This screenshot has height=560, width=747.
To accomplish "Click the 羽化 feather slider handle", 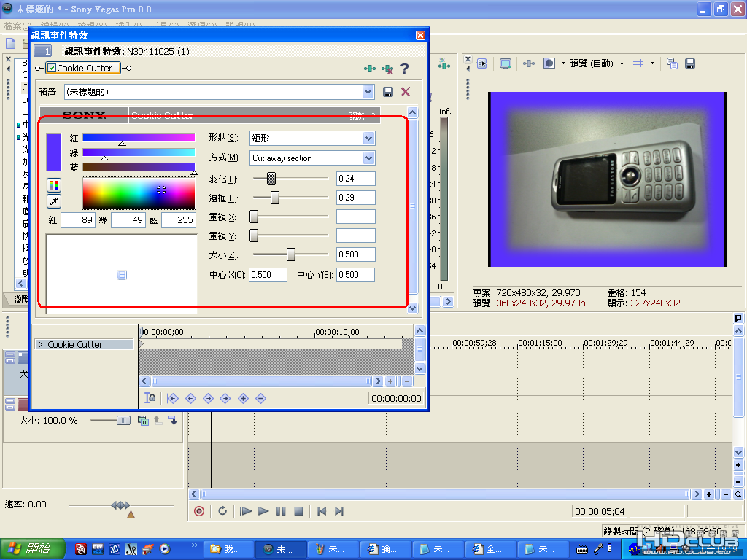I will pos(271,179).
